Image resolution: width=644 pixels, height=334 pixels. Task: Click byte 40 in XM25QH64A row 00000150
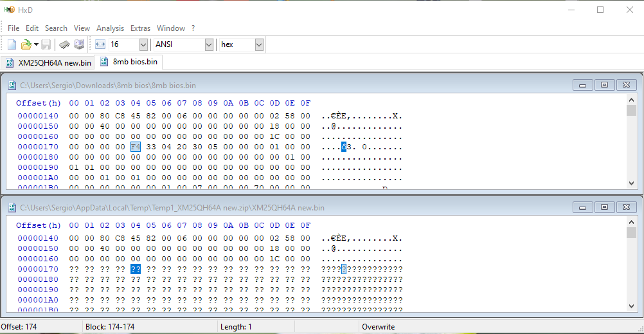(x=105, y=249)
